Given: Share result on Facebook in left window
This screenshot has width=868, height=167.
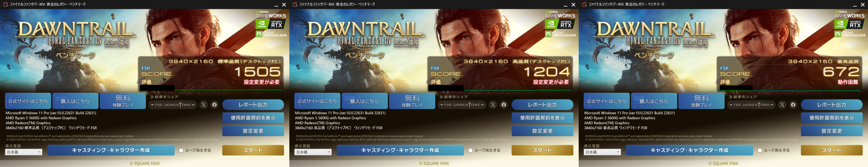Looking at the screenshot, I should (215, 105).
